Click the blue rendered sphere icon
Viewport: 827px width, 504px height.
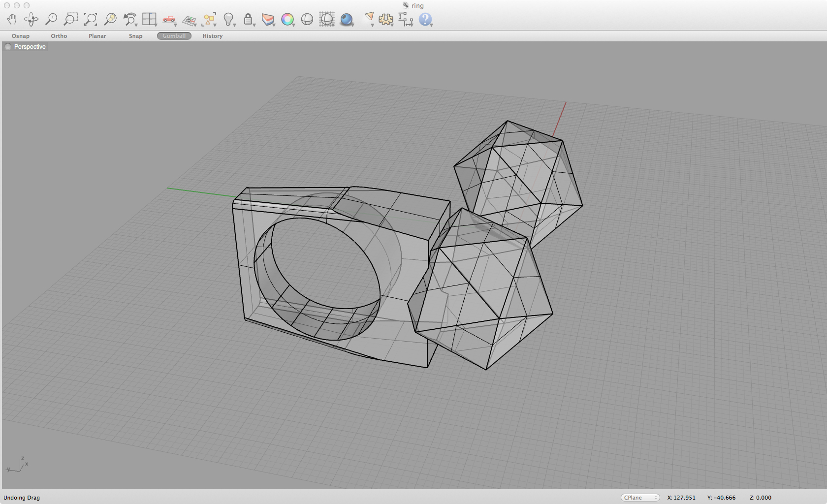pyautogui.click(x=347, y=20)
